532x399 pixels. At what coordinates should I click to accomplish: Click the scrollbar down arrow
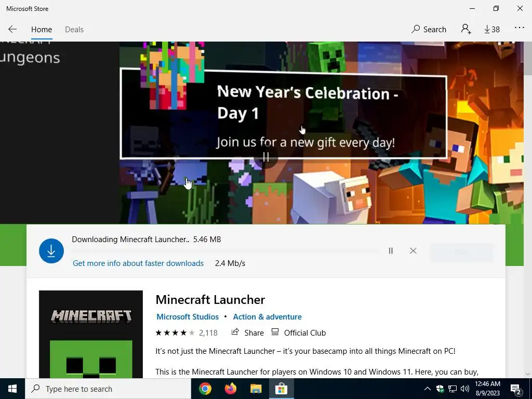coord(528,374)
